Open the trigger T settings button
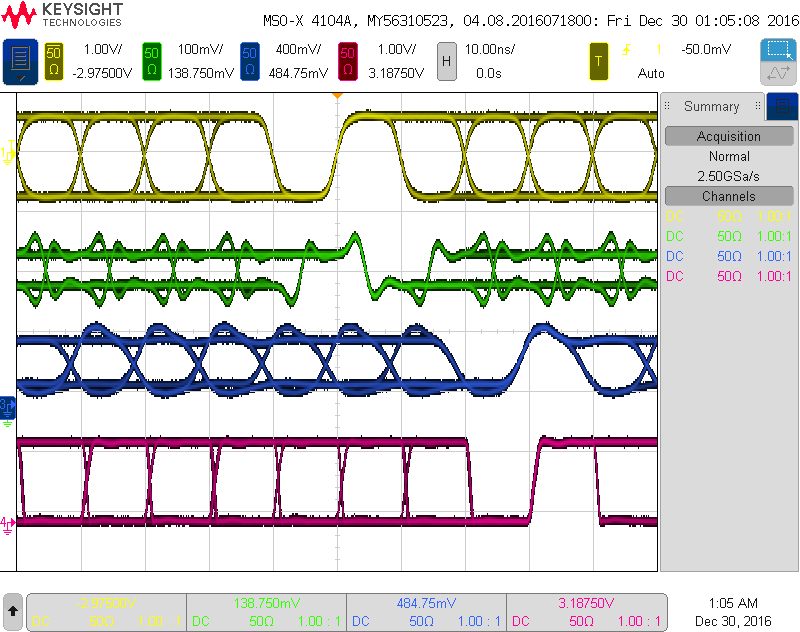Screen dimensions: 800x632 598,61
